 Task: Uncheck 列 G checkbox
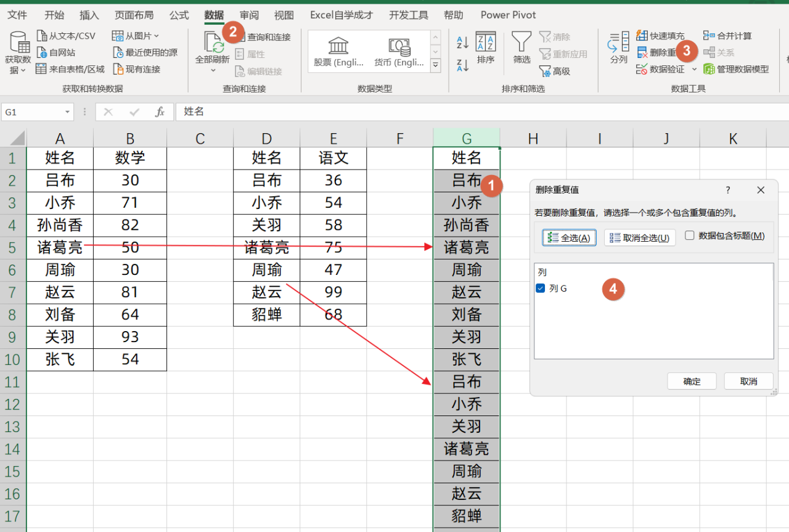541,288
